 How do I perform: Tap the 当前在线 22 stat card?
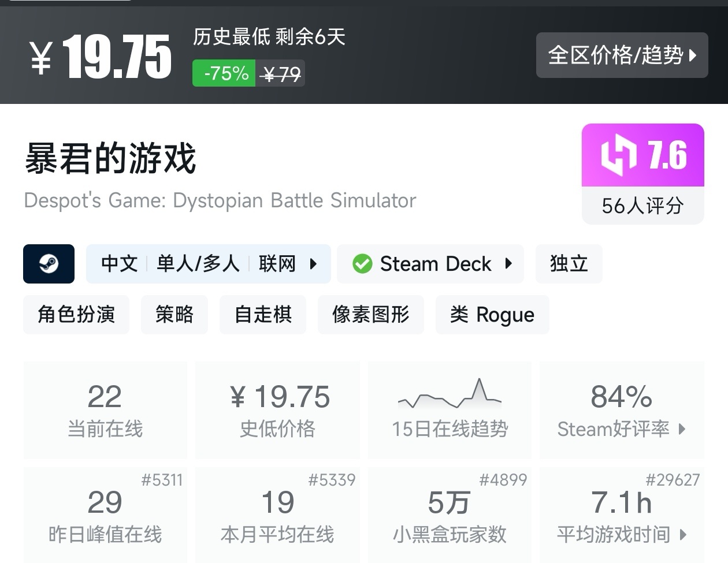coord(105,410)
